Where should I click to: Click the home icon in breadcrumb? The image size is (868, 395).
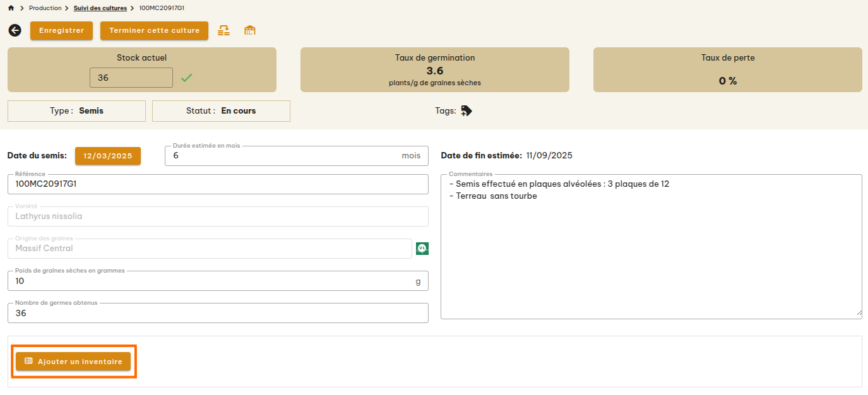click(x=11, y=8)
